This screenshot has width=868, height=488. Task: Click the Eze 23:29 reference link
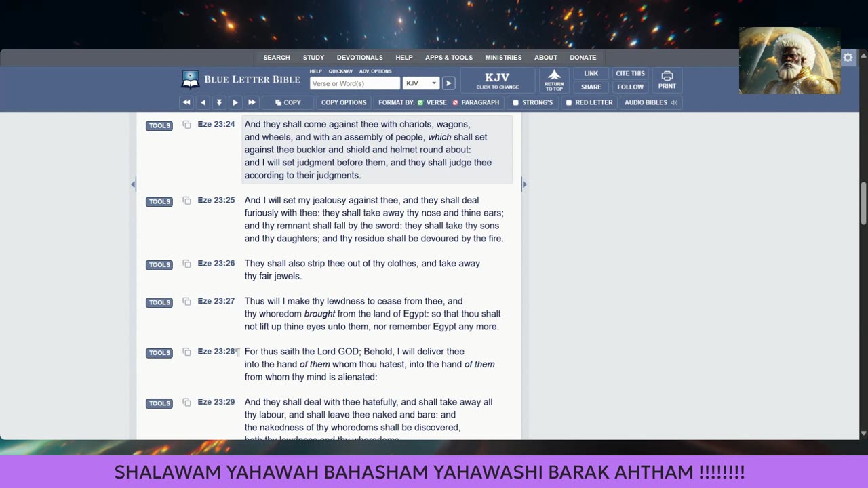[216, 403]
